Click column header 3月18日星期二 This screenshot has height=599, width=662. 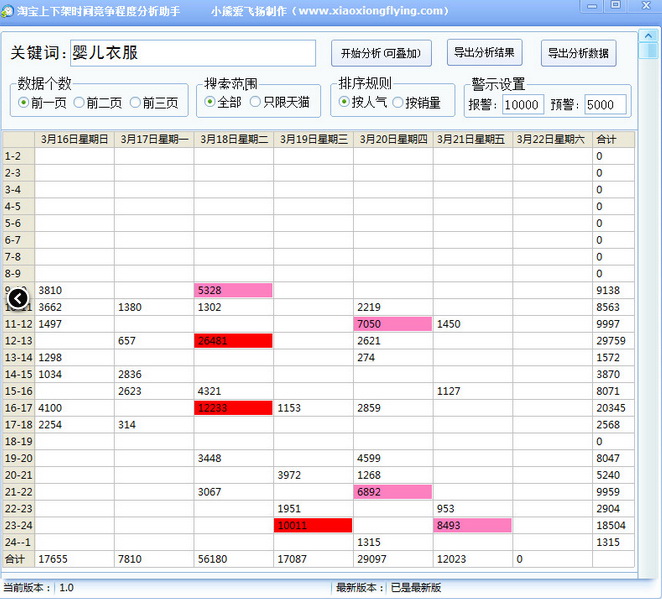234,139
